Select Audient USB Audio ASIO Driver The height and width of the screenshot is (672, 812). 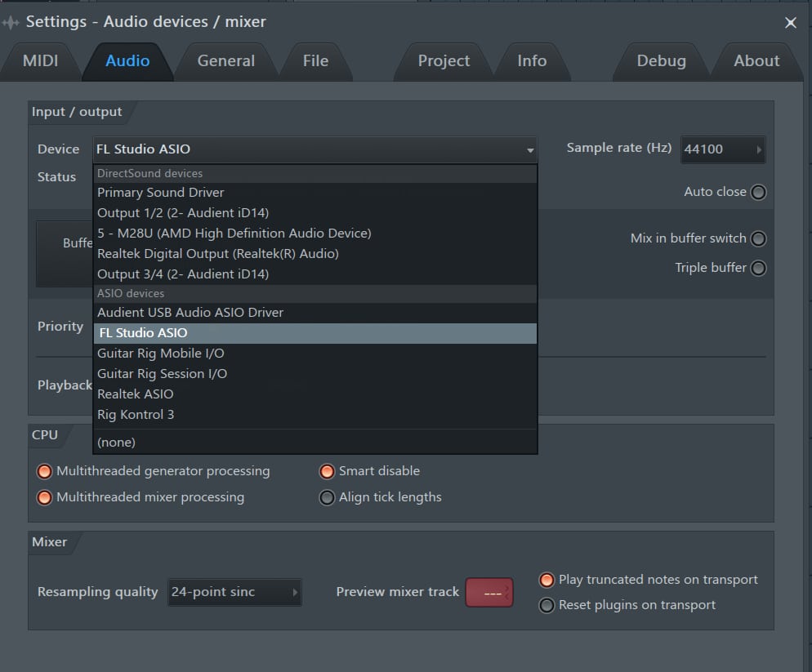(x=190, y=313)
